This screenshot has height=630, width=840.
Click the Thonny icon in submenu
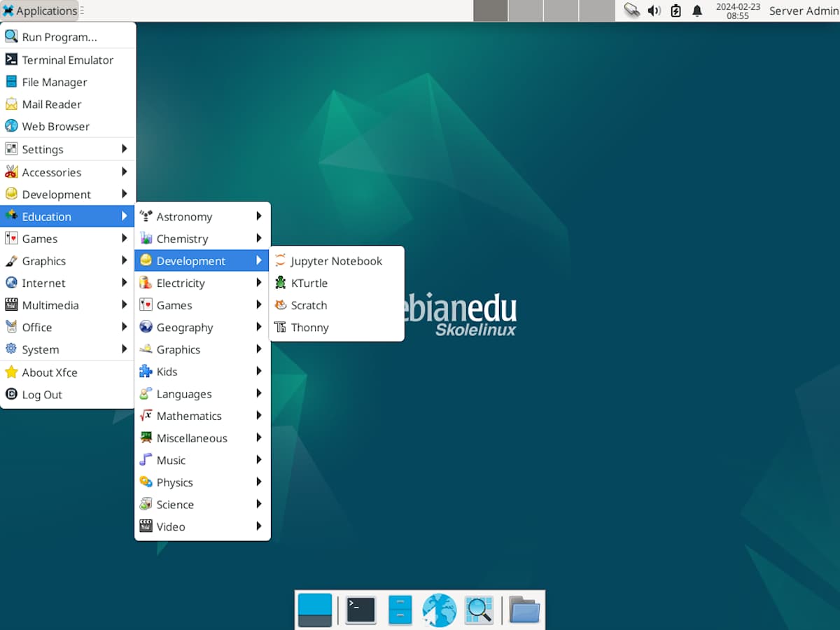click(281, 328)
